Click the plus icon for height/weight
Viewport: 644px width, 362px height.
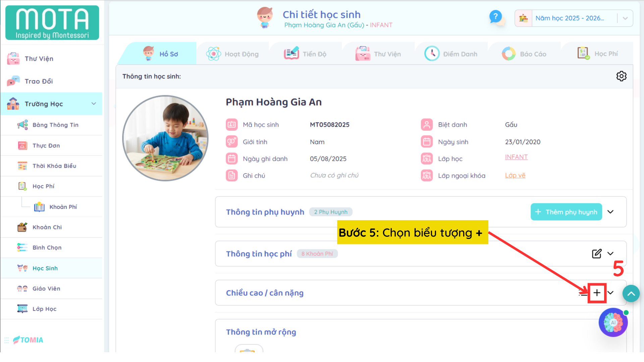597,293
